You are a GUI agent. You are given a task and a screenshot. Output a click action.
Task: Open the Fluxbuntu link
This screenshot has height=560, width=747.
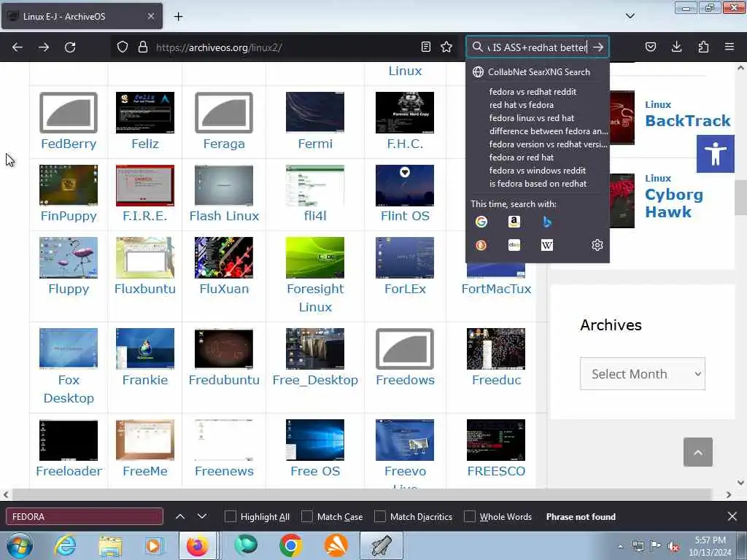(x=145, y=289)
